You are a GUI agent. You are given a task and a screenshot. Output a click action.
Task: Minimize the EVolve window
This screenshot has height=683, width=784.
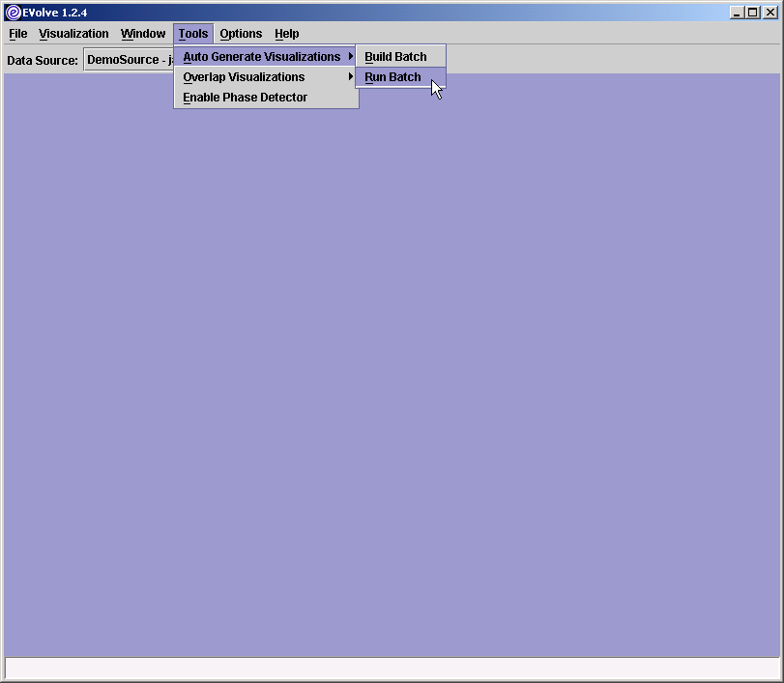tap(736, 13)
